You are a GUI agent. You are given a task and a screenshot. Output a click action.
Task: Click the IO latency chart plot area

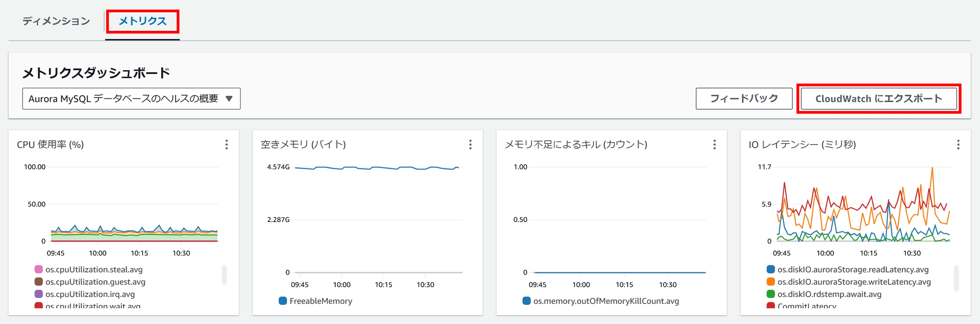coord(863,204)
